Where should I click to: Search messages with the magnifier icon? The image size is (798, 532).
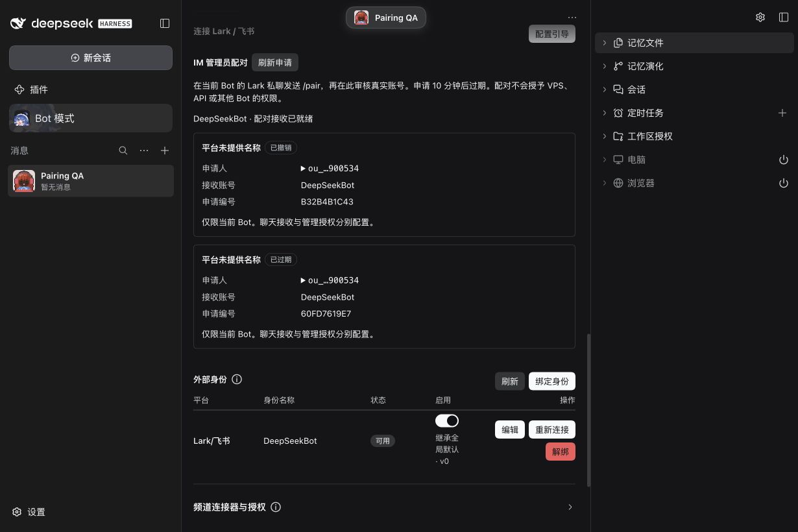123,151
